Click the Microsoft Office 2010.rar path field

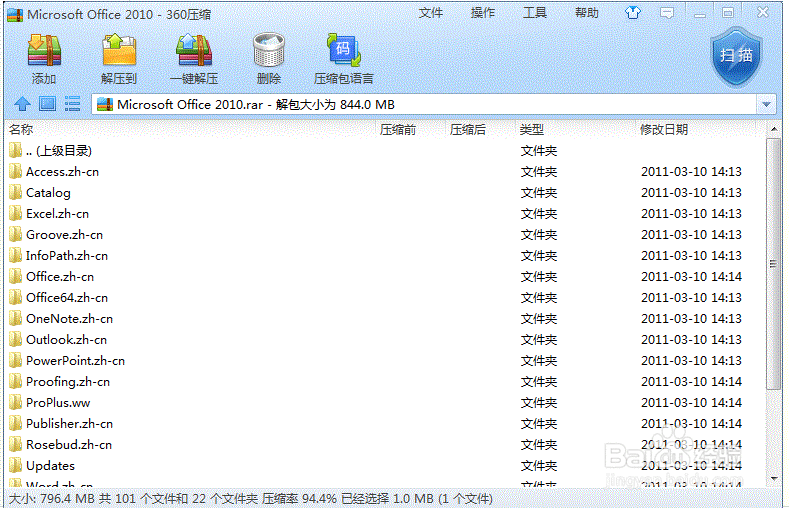(x=424, y=105)
